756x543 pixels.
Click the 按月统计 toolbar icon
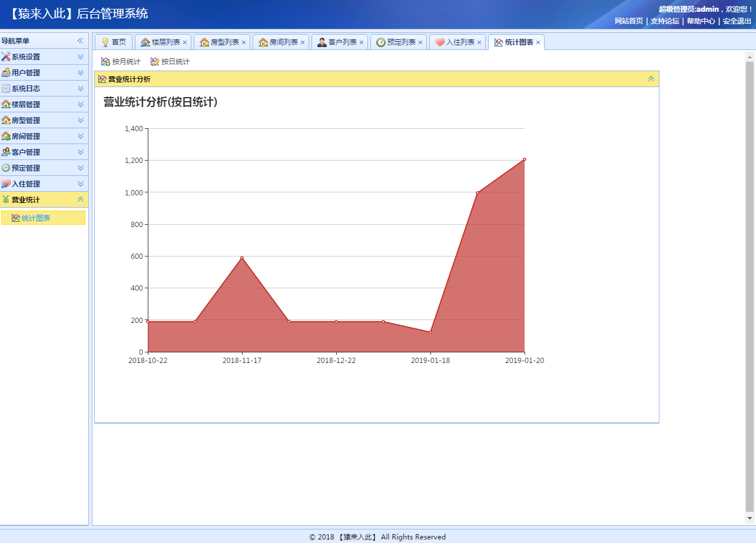pyautogui.click(x=105, y=62)
